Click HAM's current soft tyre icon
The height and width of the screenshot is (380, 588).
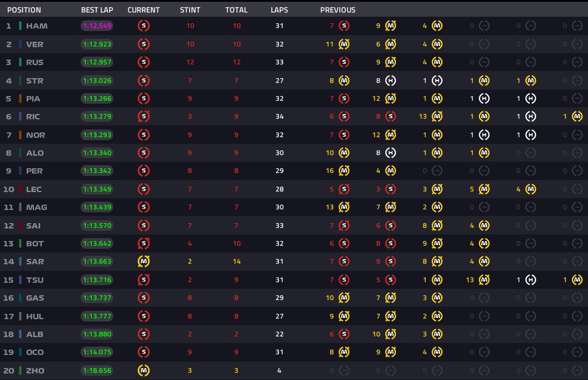144,26
